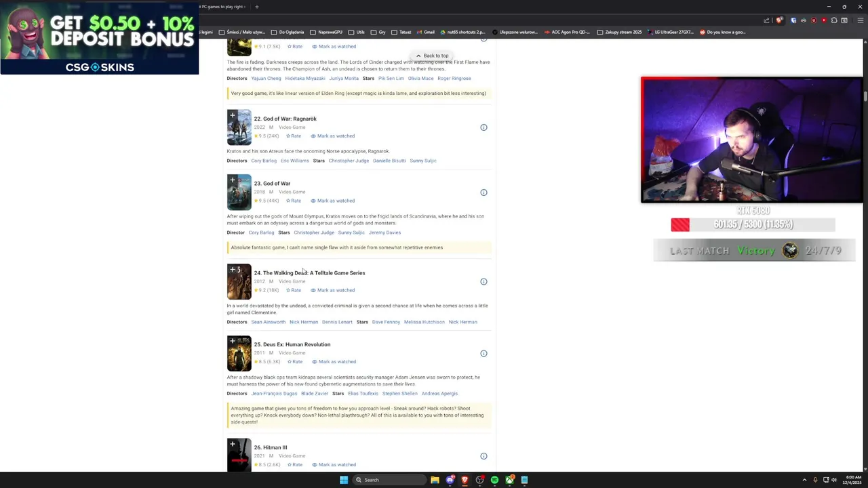This screenshot has height=488, width=868.
Task: Mark Hitman III as watched
Action: pyautogui.click(x=334, y=465)
